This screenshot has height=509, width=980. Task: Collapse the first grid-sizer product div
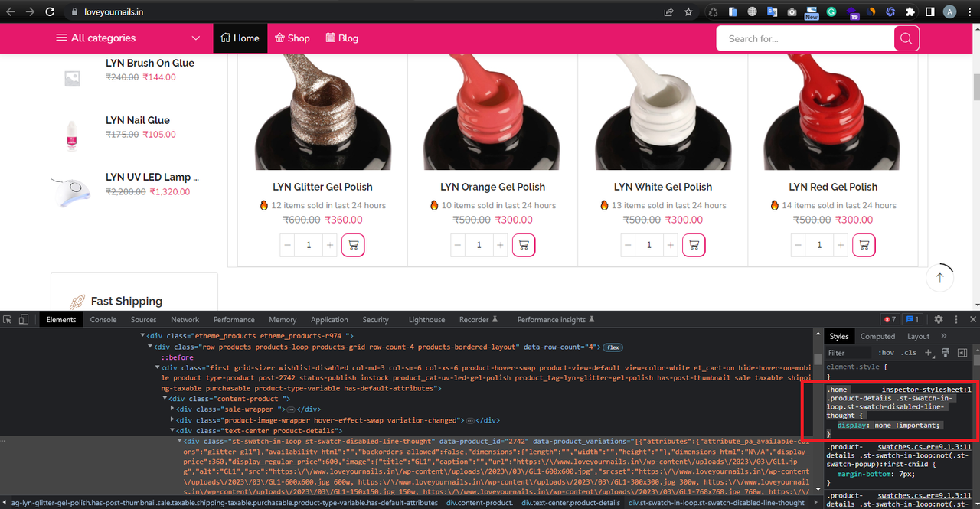(x=157, y=367)
